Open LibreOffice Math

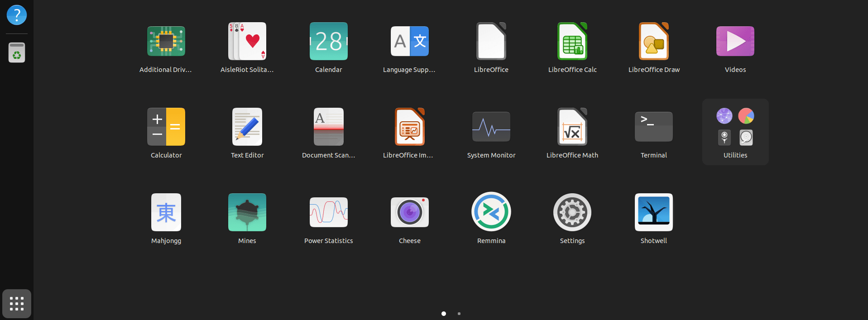[x=572, y=132]
